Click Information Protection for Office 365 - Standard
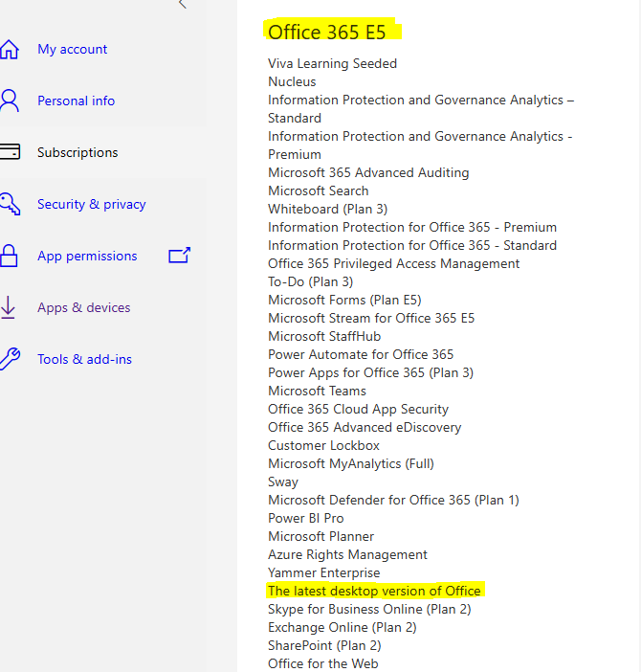 pyautogui.click(x=412, y=245)
